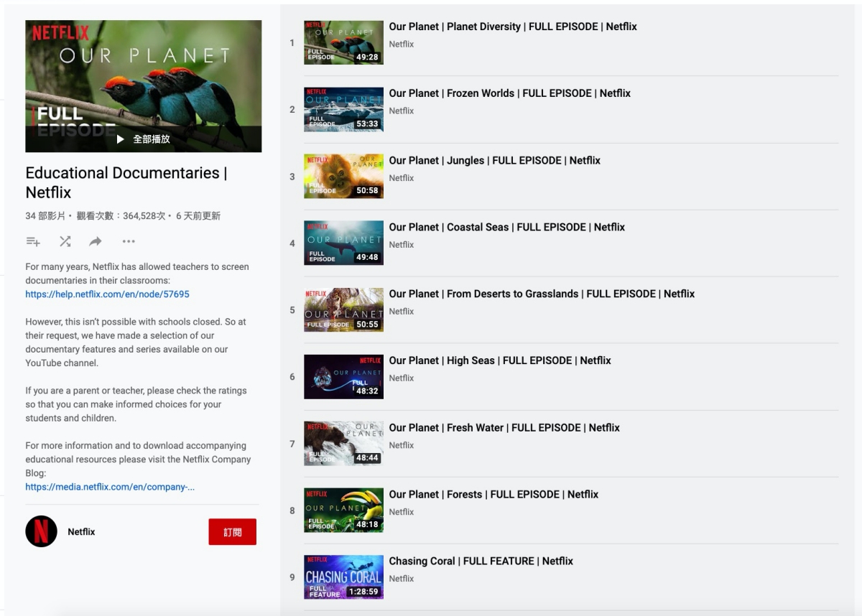Select the Coastal Seas full episode title
This screenshot has width=862, height=616.
tap(506, 227)
